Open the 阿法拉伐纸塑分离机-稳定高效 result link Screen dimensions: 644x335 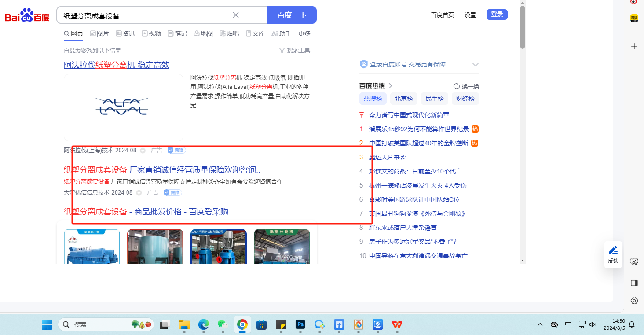(x=117, y=65)
